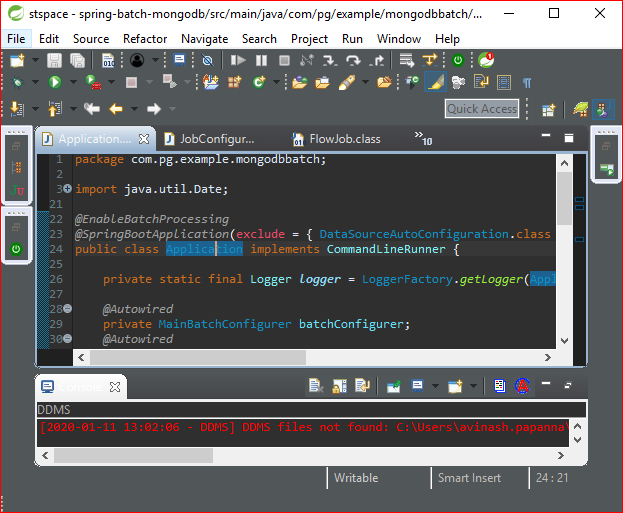Click the Save toolbar icon
Screen dimensions: 623x513
[x=54, y=60]
